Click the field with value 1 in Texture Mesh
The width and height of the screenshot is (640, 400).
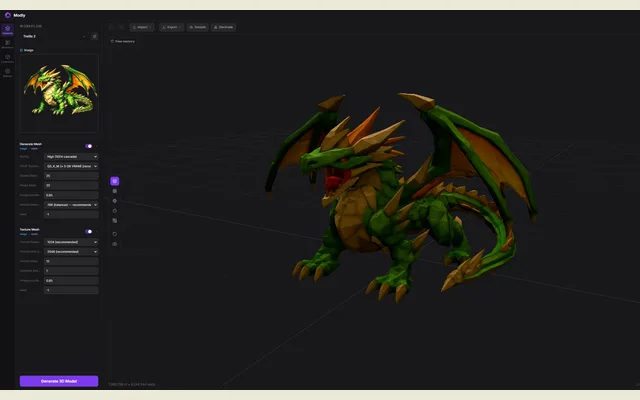click(71, 271)
